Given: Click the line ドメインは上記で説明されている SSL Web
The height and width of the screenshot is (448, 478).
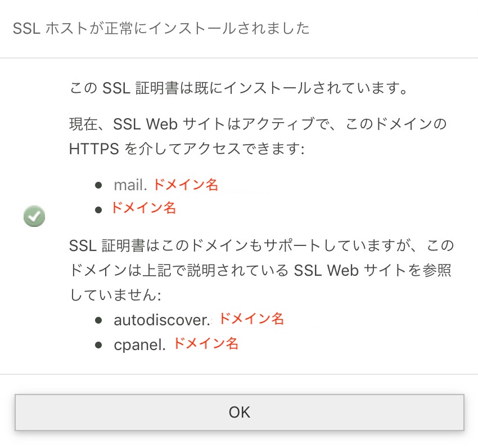Looking at the screenshot, I should point(260,270).
